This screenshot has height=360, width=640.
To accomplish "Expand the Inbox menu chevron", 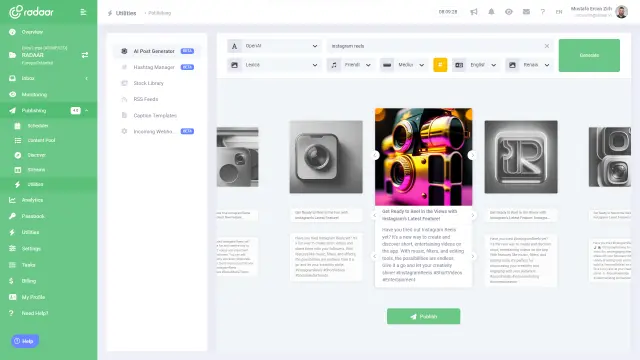I will [x=87, y=78].
